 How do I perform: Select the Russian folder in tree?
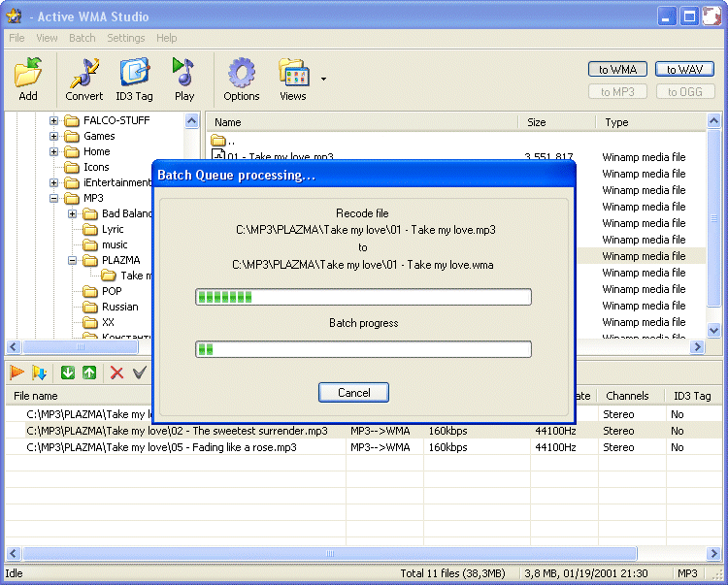coord(120,307)
